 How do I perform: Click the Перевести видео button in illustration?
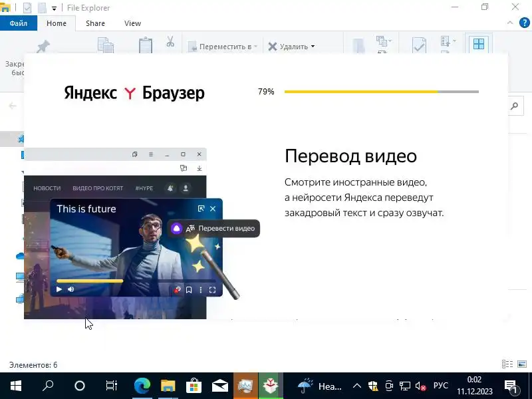(213, 228)
